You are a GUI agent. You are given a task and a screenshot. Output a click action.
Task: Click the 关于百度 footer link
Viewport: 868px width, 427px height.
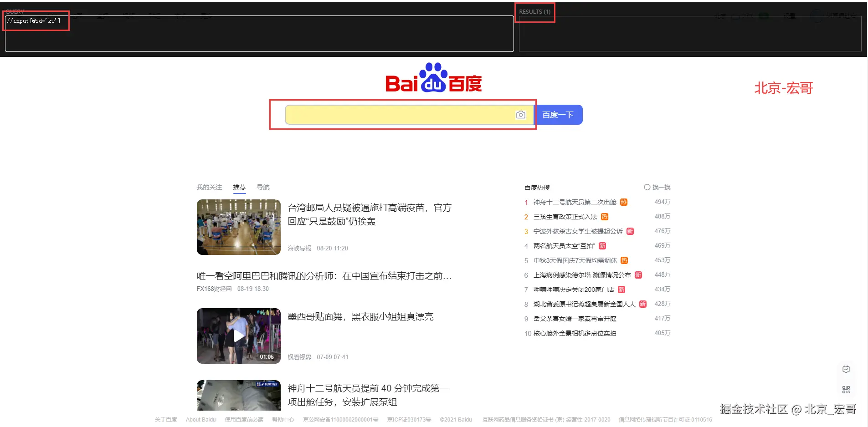165,420
